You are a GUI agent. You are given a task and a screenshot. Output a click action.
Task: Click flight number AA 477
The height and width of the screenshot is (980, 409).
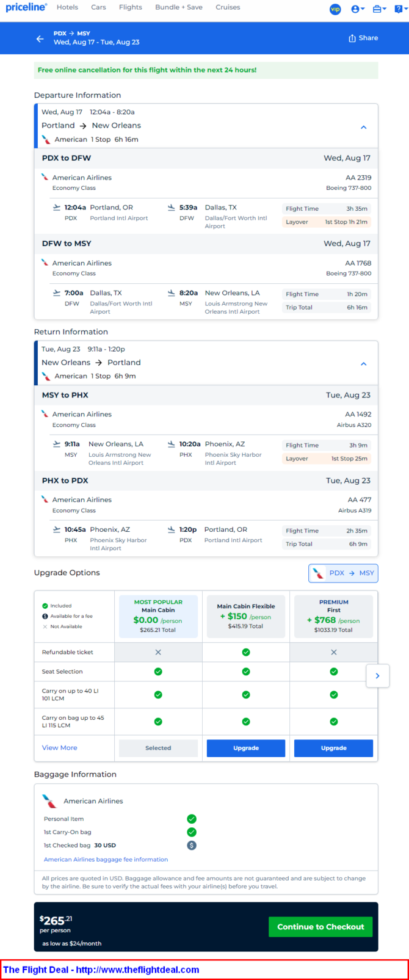(360, 499)
